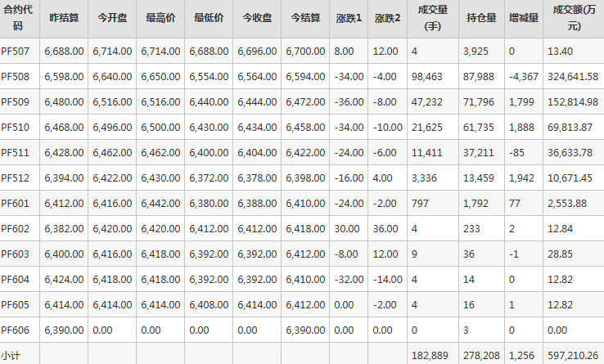This screenshot has height=364, width=604.
Task: Click PF606 settlement price 6,390.00 in 今结算
Action: tap(305, 330)
